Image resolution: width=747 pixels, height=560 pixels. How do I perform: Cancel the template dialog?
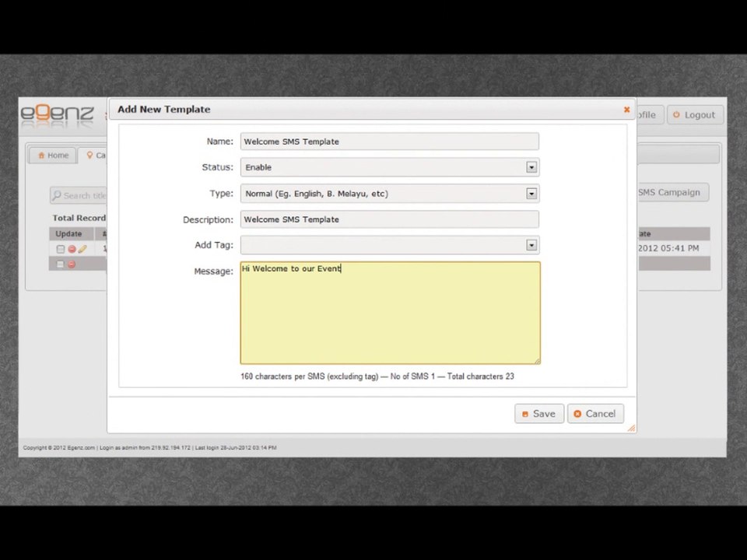click(595, 413)
